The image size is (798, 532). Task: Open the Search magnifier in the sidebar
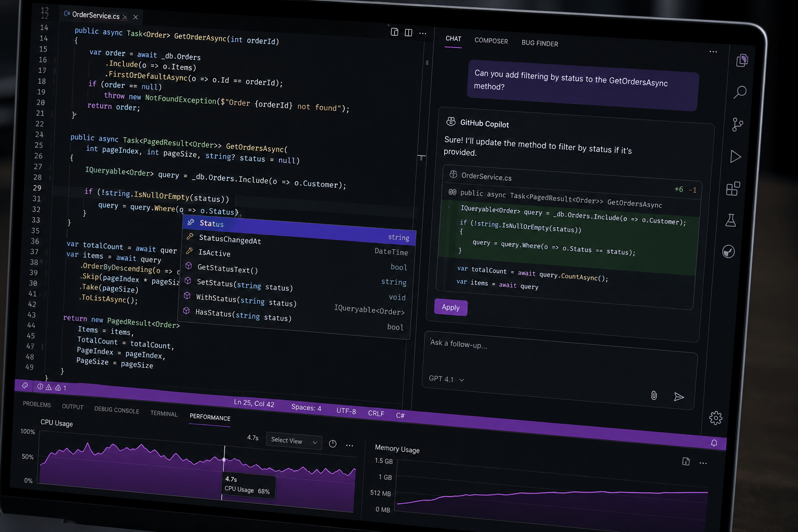[740, 92]
